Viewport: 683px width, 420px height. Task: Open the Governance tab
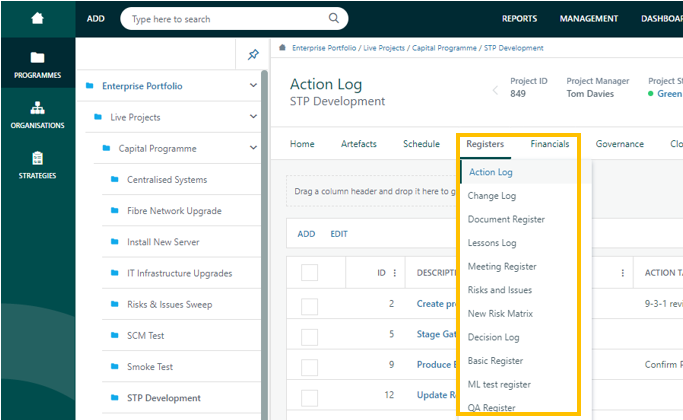[619, 144]
